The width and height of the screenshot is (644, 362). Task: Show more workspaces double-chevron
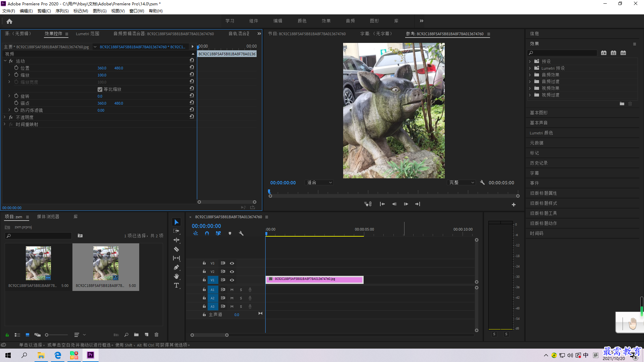(x=422, y=21)
